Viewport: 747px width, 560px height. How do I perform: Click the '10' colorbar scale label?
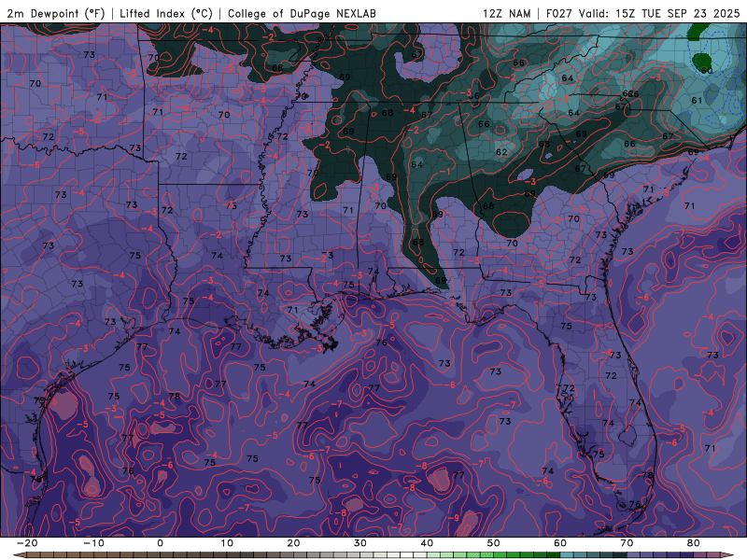(x=227, y=543)
